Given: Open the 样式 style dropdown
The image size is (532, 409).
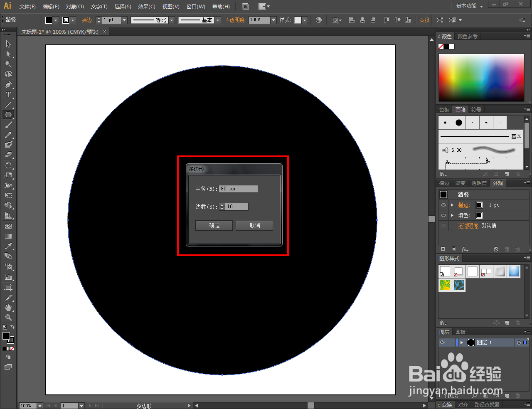Looking at the screenshot, I should 305,20.
